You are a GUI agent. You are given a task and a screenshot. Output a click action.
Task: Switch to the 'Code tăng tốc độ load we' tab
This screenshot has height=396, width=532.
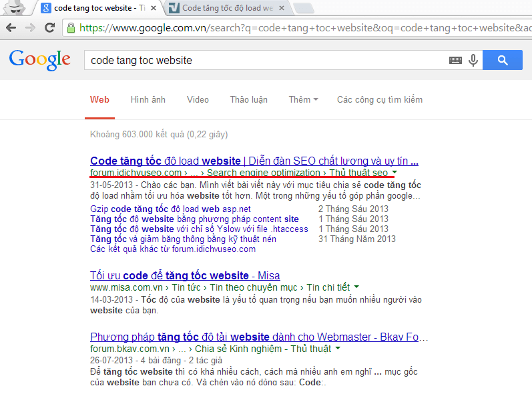tap(228, 8)
